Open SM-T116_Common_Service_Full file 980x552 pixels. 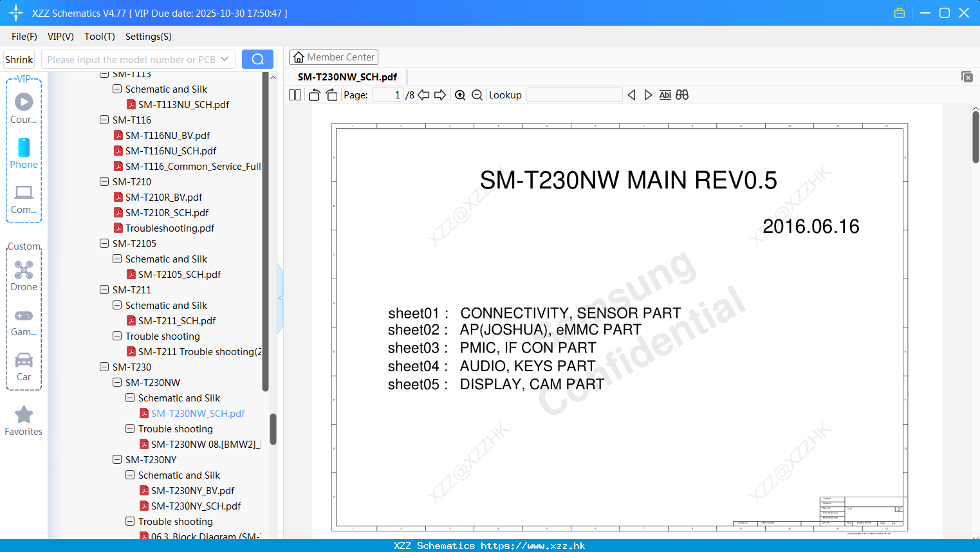tap(187, 166)
